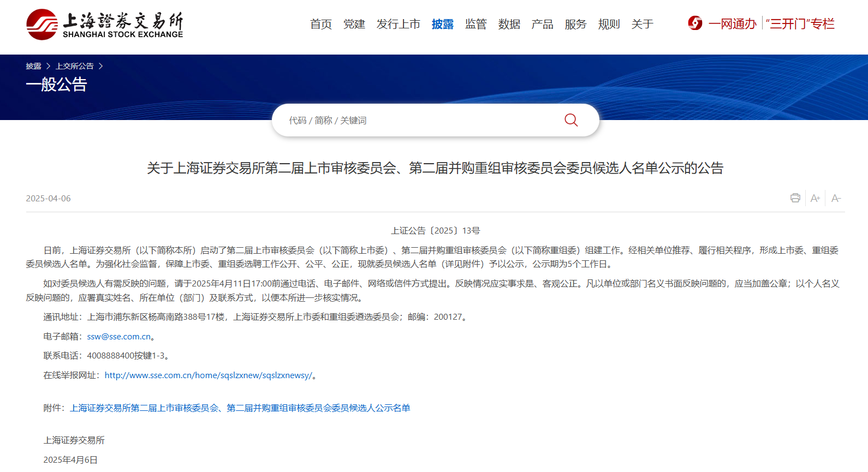868x472 pixels.
Task: Click the red 一网通办 swirl icon
Action: pyautogui.click(x=695, y=23)
